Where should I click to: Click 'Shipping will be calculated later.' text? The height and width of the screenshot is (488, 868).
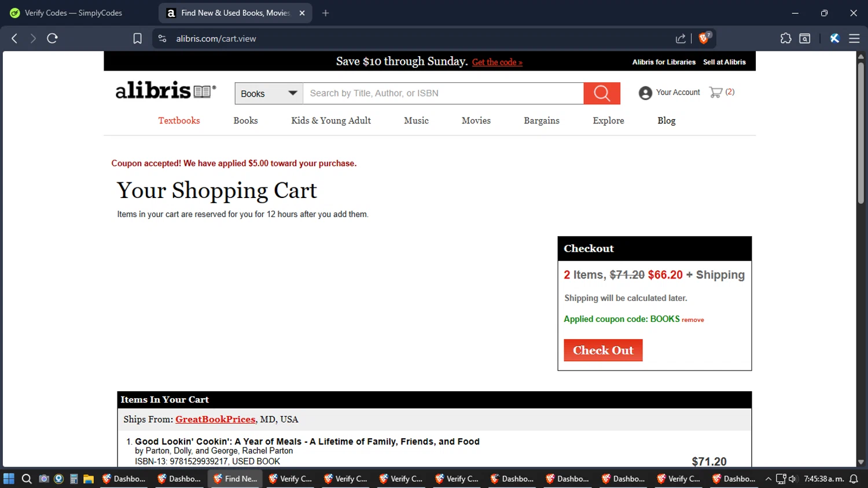(626, 298)
